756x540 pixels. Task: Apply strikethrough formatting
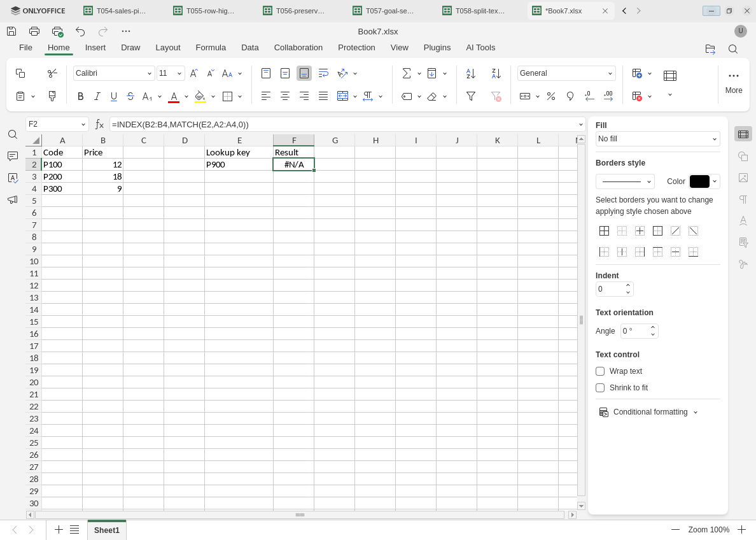(130, 97)
